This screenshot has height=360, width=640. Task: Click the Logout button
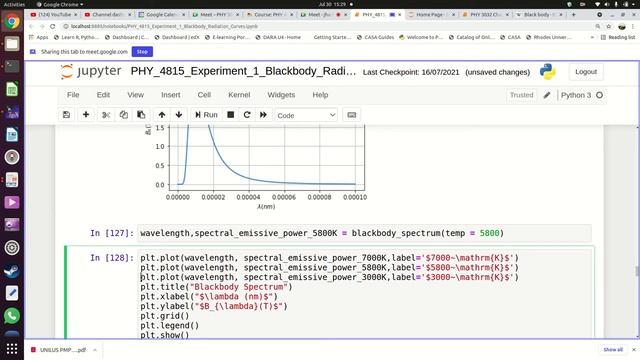(x=586, y=72)
